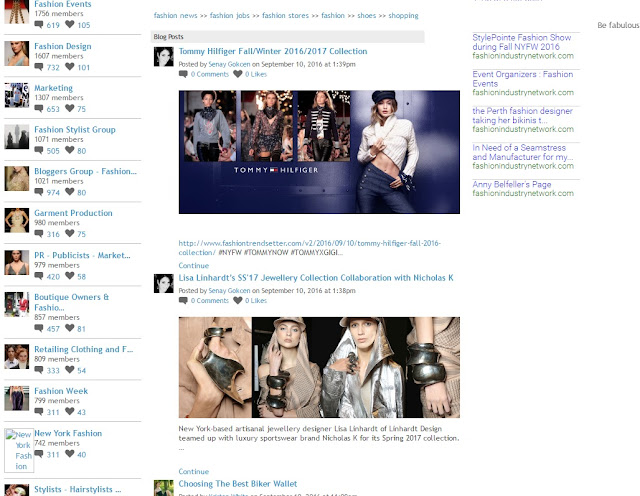This screenshot has height=496, width=640.
Task: Open In Need of a Seamstress sidebar link
Action: coord(522,152)
